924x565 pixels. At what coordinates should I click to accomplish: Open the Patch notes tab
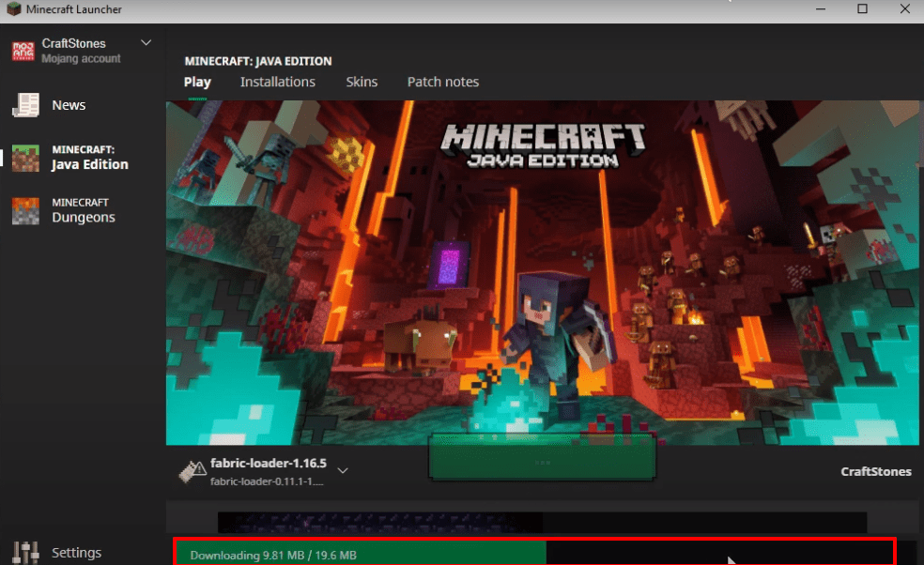pyautogui.click(x=443, y=82)
